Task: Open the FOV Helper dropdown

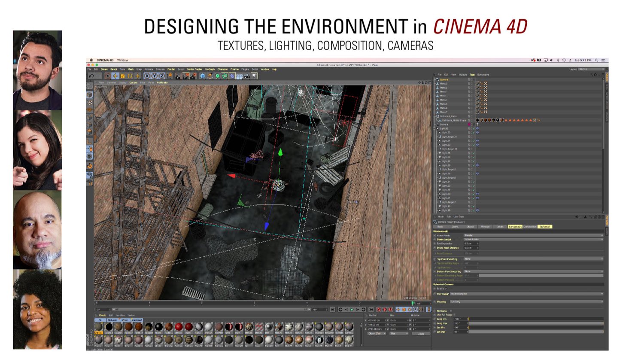Action: 526,294
